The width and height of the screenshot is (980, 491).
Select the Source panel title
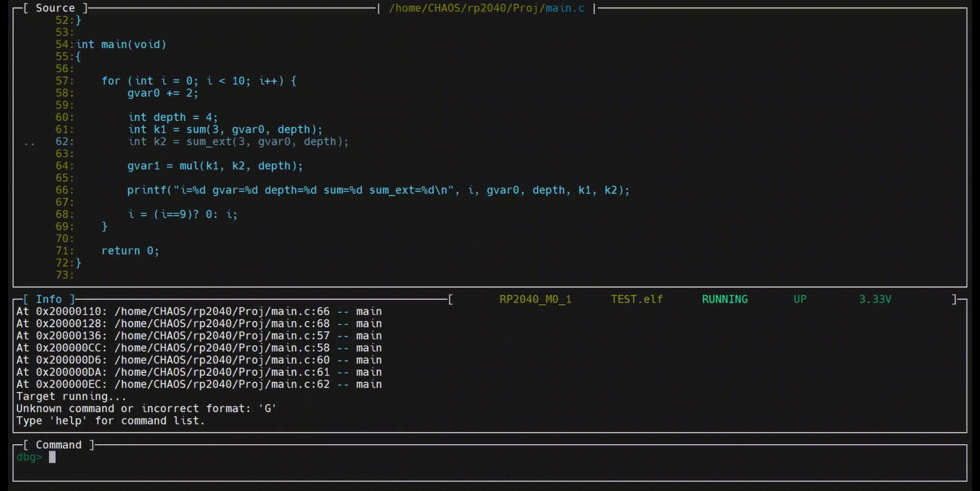click(55, 8)
